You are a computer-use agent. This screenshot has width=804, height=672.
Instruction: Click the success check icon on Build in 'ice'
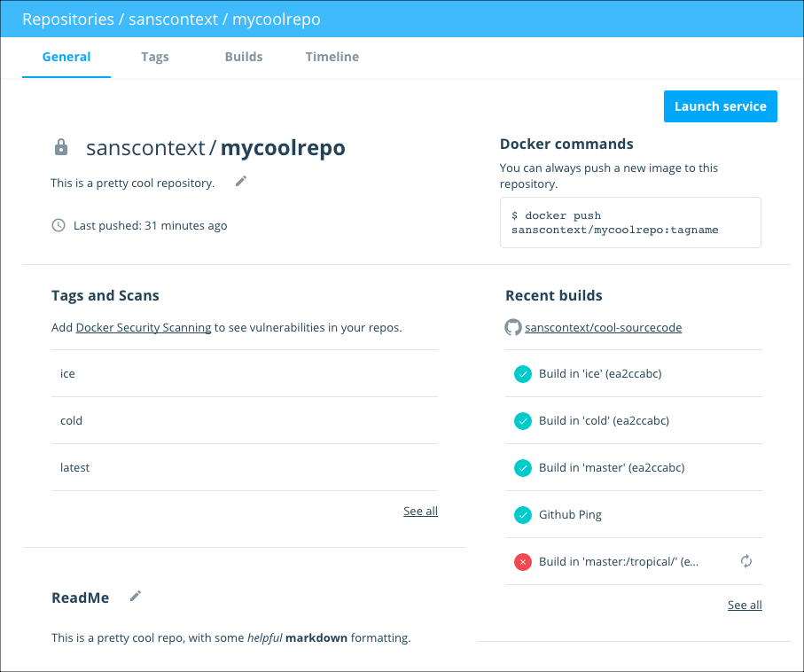pos(522,373)
